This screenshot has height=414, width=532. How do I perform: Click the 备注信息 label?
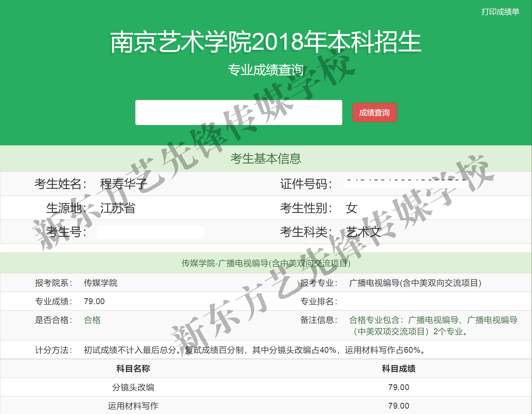(319, 320)
